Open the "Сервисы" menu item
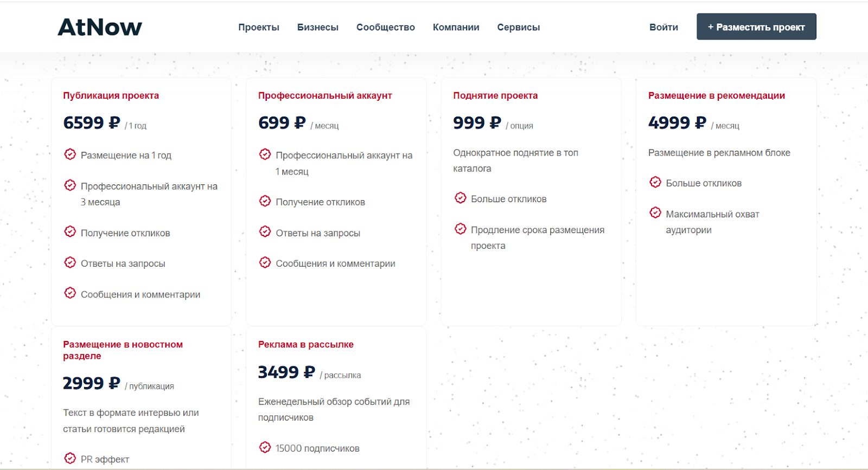Screen dimensions: 868x470 tap(519, 27)
